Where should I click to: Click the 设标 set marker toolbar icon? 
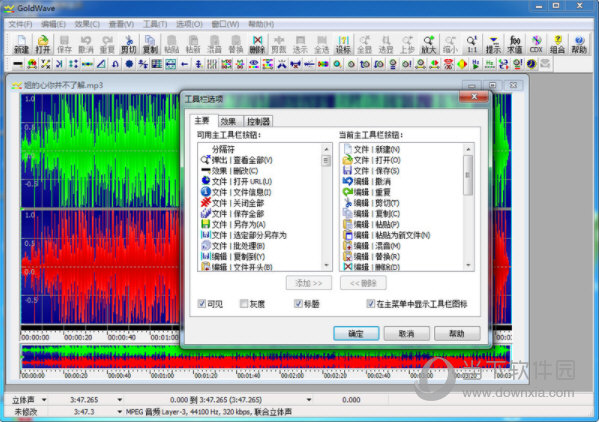pos(343,44)
